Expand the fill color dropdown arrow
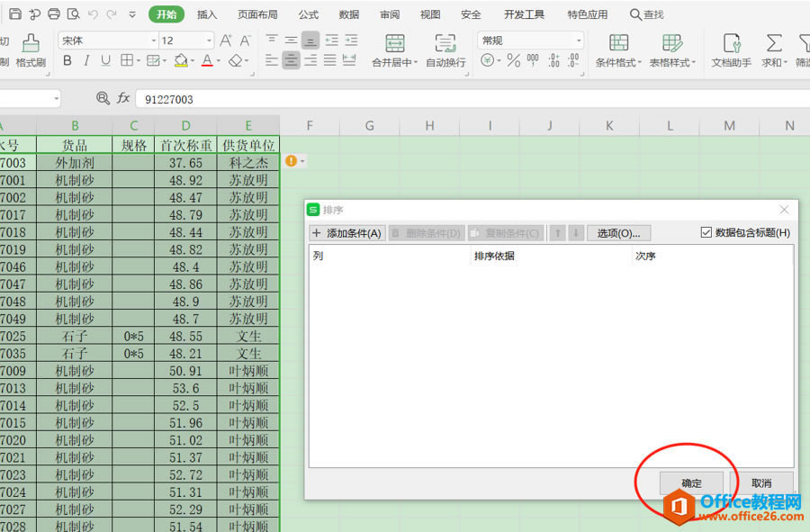The height and width of the screenshot is (532, 810). click(x=193, y=61)
